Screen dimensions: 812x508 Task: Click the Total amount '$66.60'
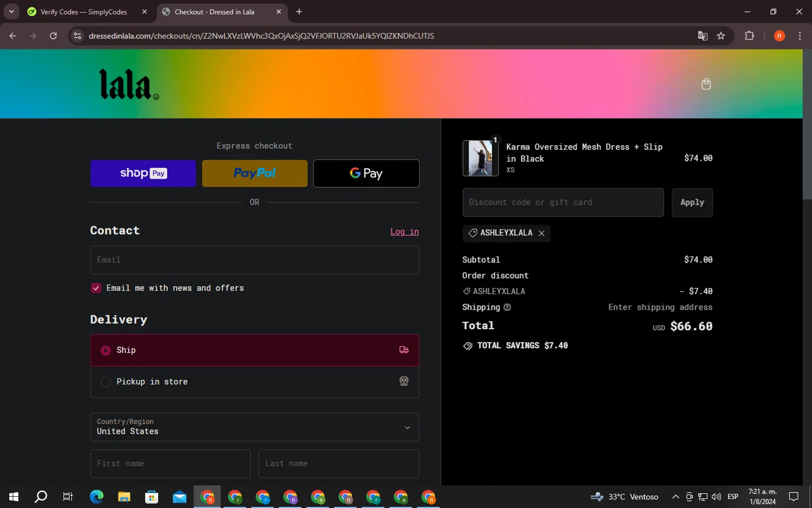point(691,326)
